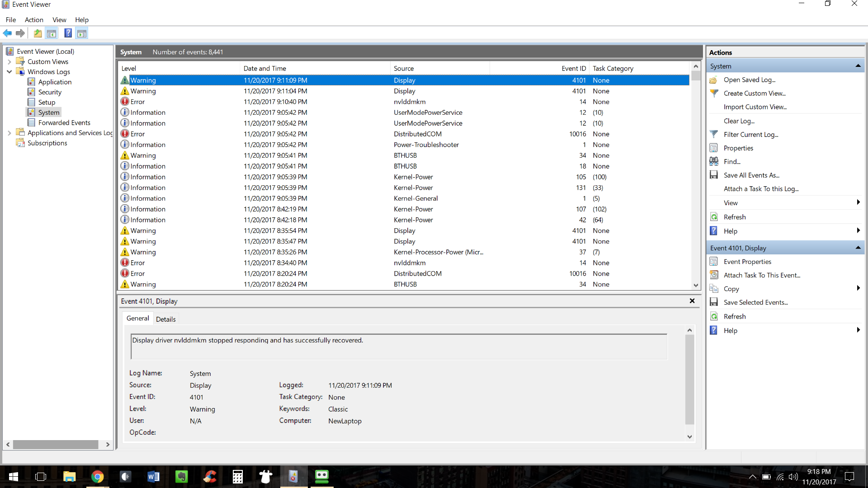Select the Security log entry
This screenshot has width=868, height=488.
click(x=50, y=92)
